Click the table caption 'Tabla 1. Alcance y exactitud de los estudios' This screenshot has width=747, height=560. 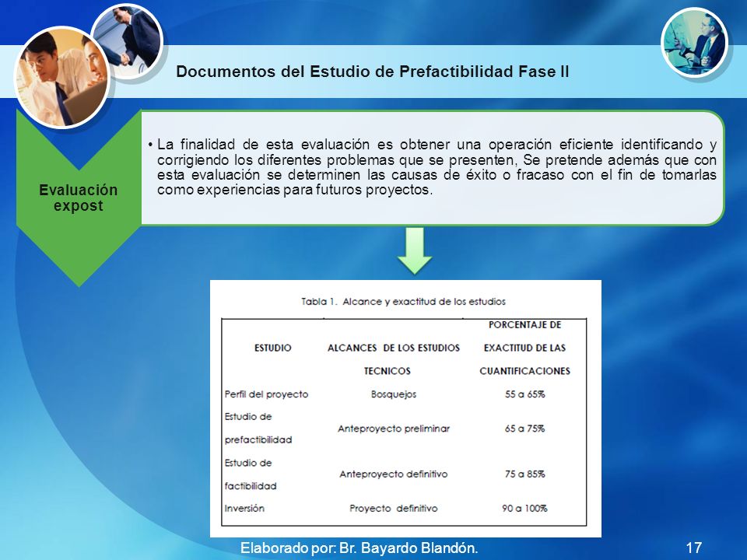click(403, 302)
